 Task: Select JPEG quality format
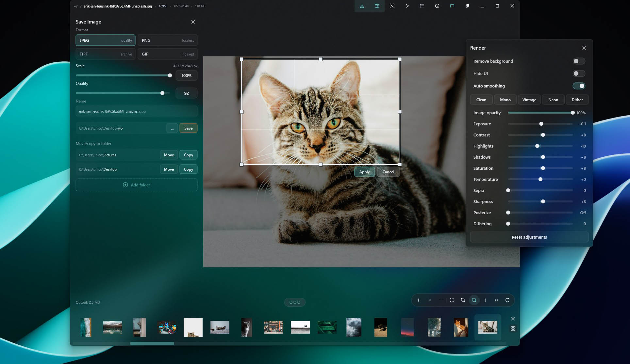(106, 40)
